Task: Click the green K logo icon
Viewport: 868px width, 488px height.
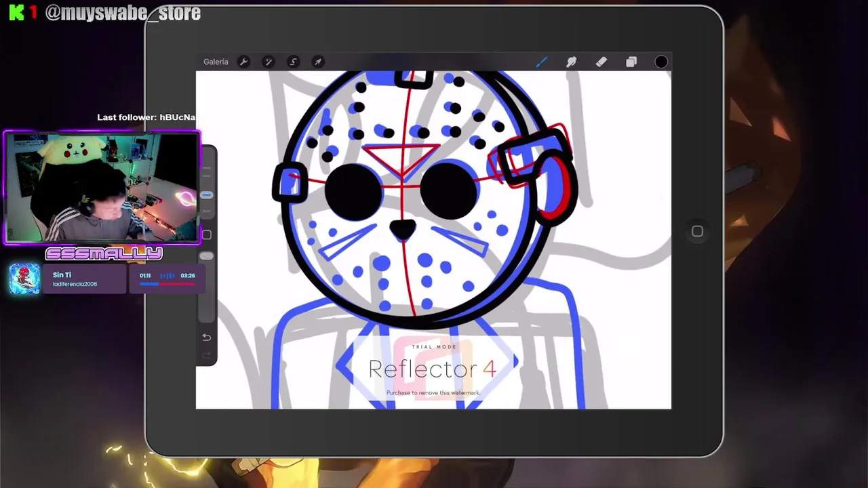Action: (16, 13)
